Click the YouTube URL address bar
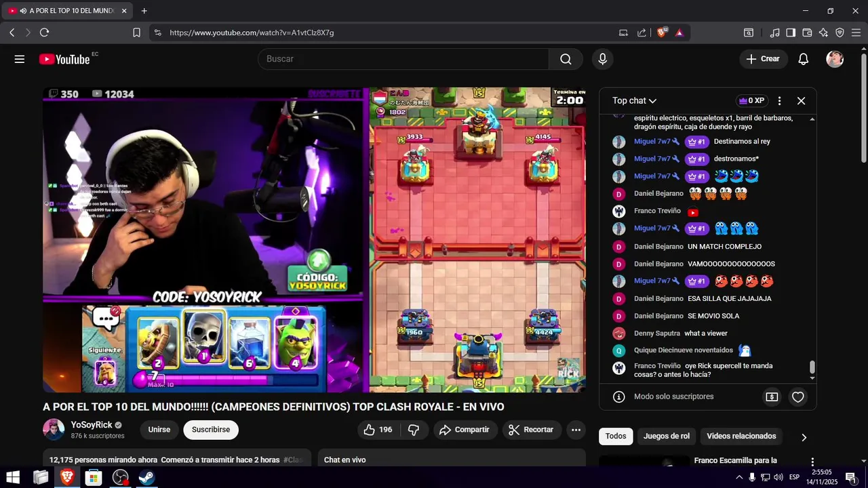This screenshot has height=488, width=868. click(387, 33)
